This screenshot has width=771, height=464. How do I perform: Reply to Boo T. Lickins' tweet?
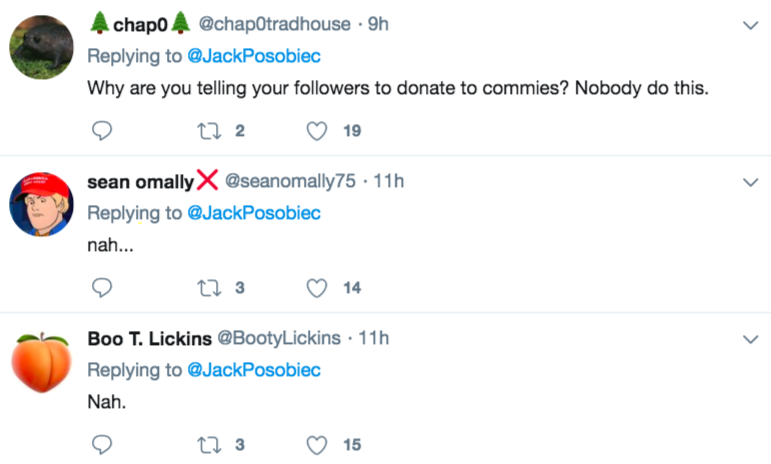click(101, 445)
